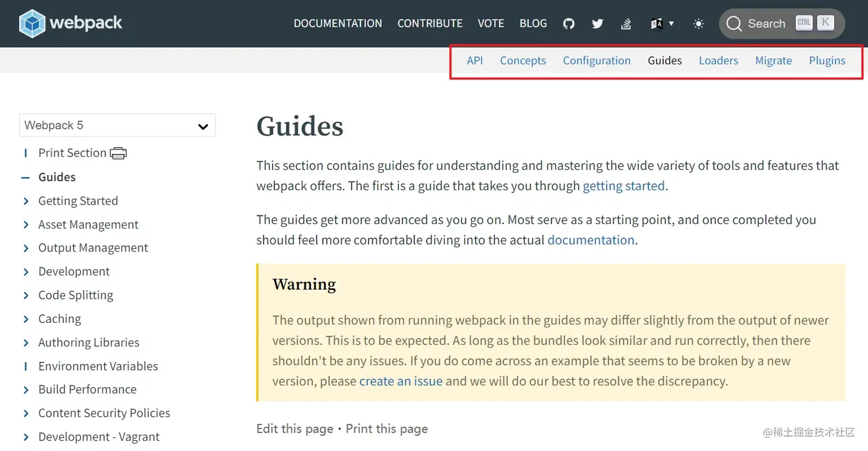This screenshot has height=451, width=868.
Task: Switch to the Concepts tab
Action: tap(523, 60)
